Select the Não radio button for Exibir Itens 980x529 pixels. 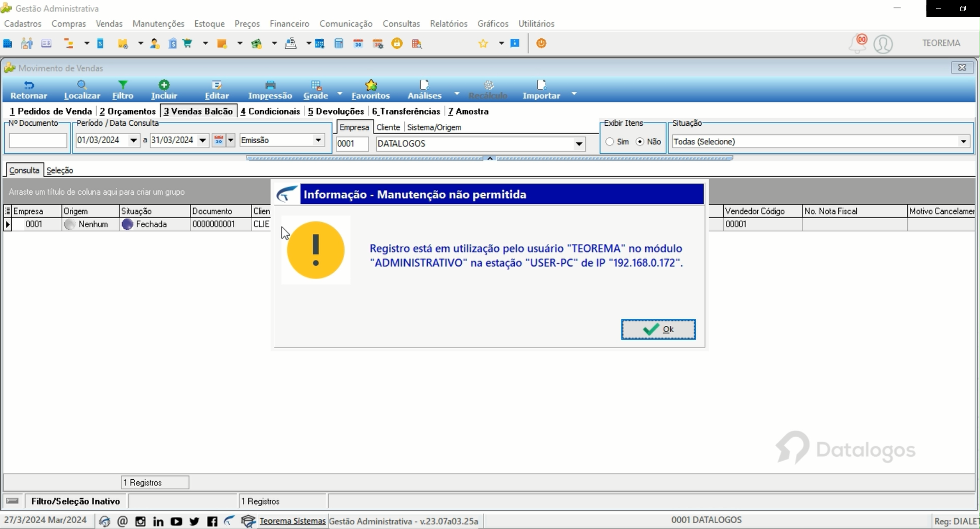click(640, 142)
